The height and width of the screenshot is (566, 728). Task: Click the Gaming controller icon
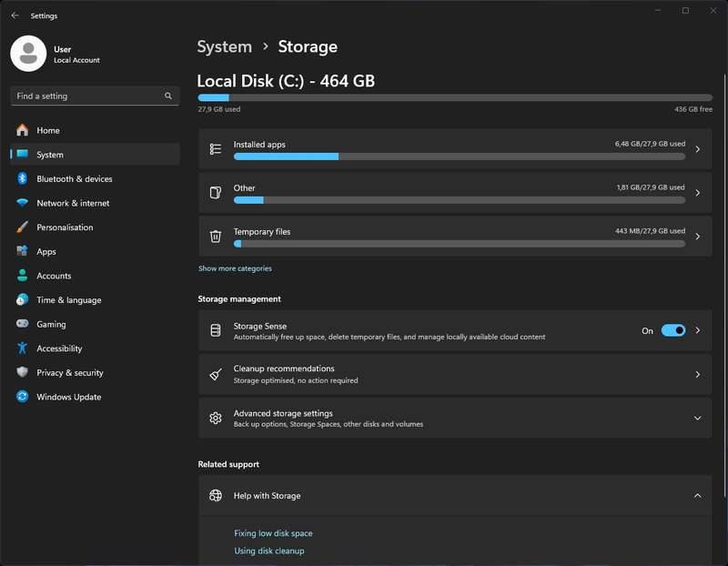point(22,324)
